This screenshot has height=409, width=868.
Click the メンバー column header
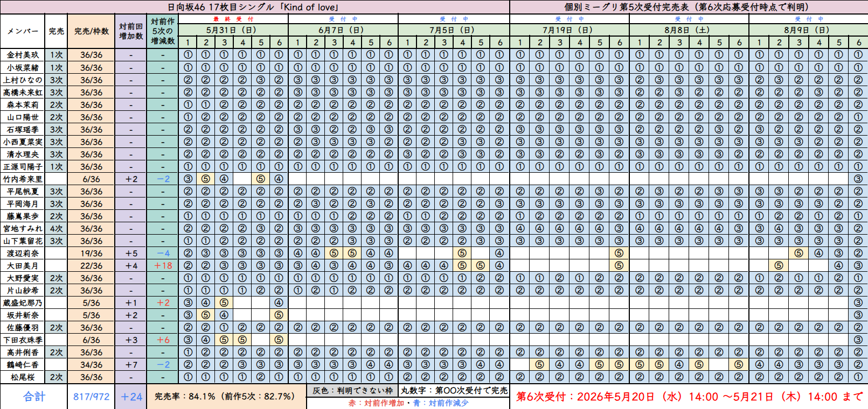tap(23, 31)
